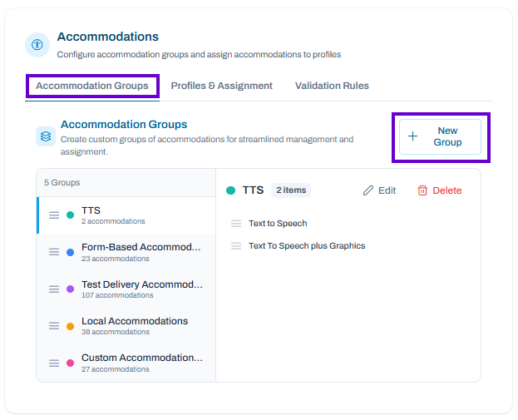The width and height of the screenshot is (518, 420).
Task: Select the Form-Based Accommod... group
Action: point(126,253)
